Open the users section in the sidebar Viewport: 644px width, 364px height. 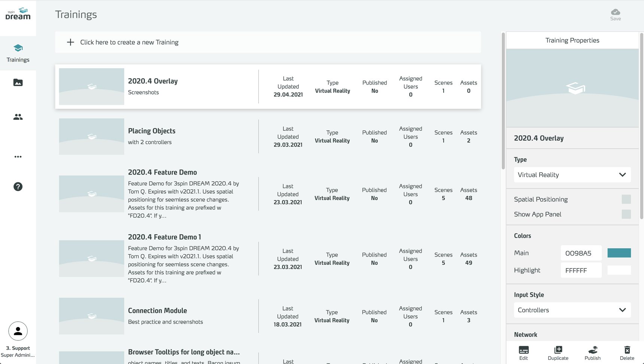(x=18, y=117)
